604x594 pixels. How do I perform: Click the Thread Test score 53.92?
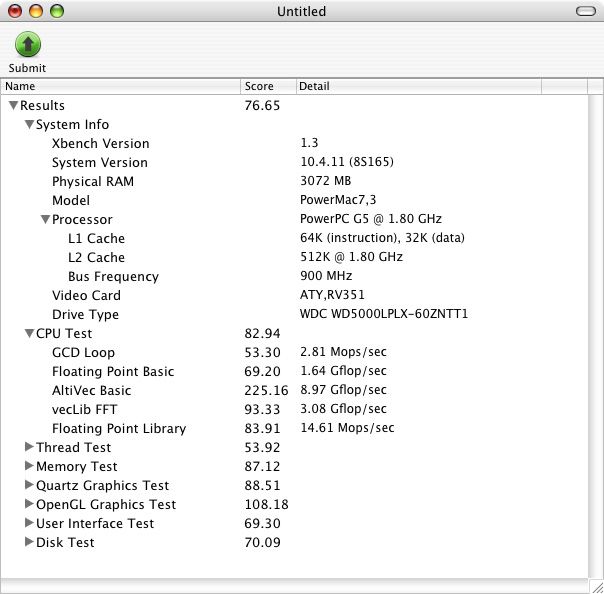pyautogui.click(x=262, y=447)
